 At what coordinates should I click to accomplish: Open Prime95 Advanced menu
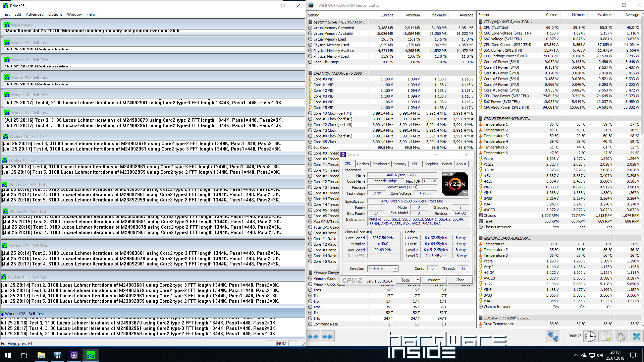[x=35, y=14]
